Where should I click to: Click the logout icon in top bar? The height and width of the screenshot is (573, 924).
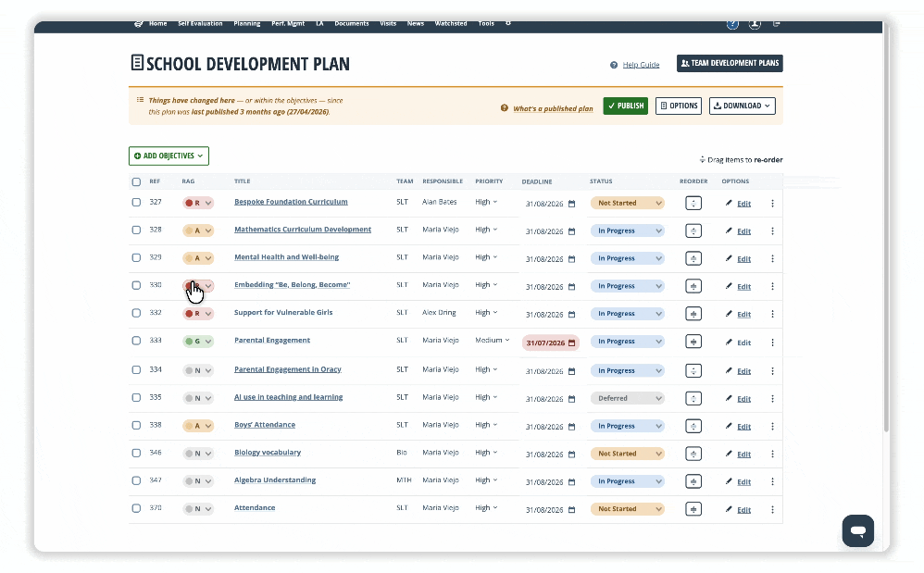tap(777, 24)
